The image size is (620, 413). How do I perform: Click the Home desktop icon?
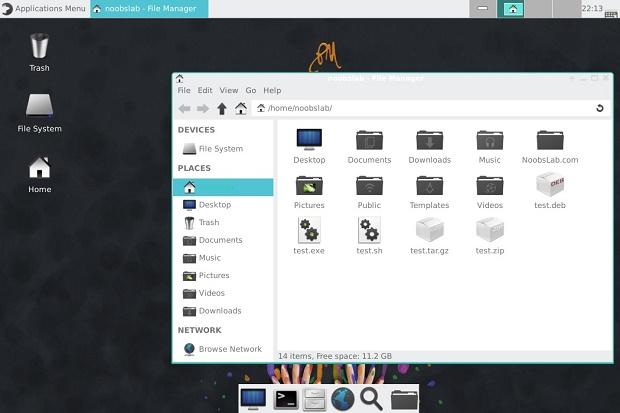click(x=39, y=174)
